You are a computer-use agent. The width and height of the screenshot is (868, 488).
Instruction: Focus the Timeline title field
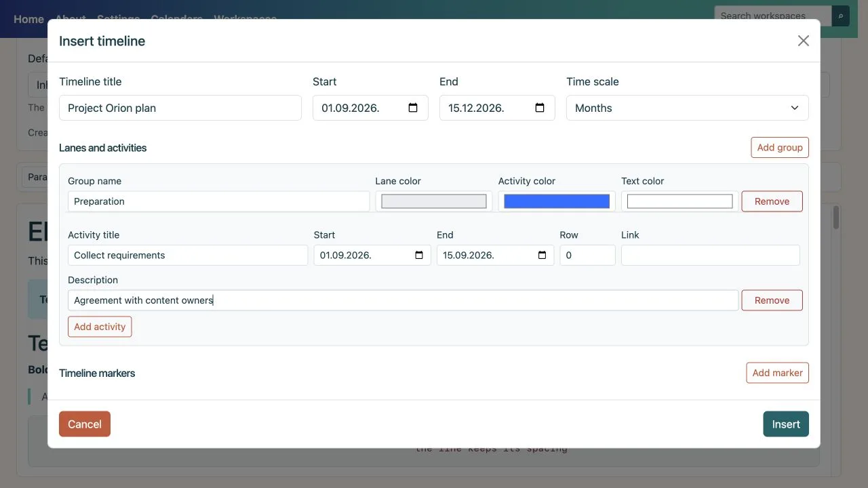tap(180, 108)
